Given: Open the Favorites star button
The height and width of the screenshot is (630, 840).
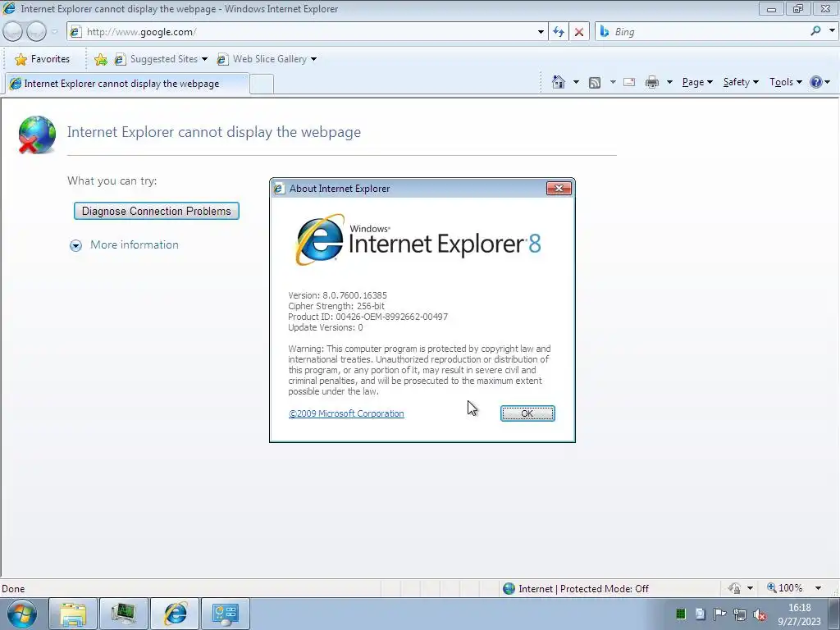Looking at the screenshot, I should point(43,59).
